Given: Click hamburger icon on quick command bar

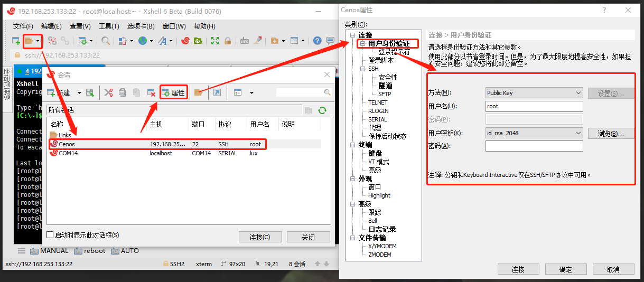Looking at the screenshot, I should 22,251.
